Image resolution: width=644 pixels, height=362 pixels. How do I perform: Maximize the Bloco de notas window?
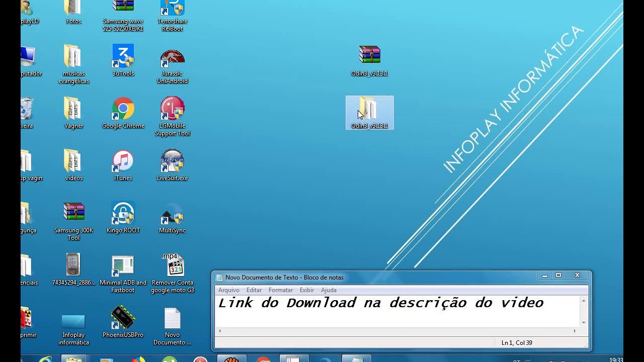point(558,276)
